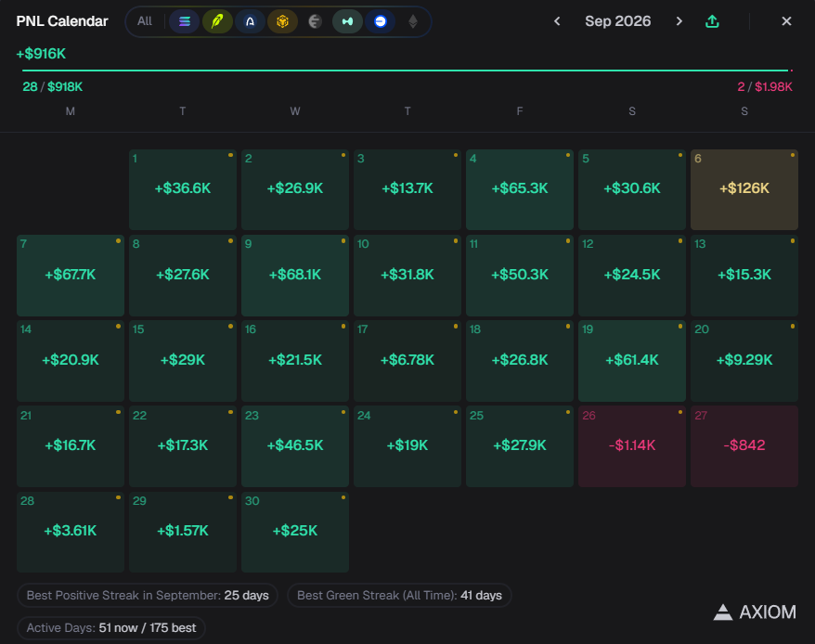
Task: Open red day 26 cell showing -$1.14K
Action: pos(631,446)
